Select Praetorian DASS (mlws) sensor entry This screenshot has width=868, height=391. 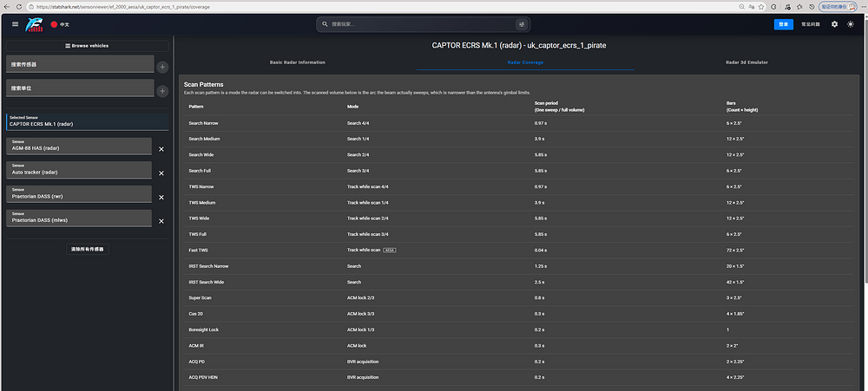click(79, 218)
